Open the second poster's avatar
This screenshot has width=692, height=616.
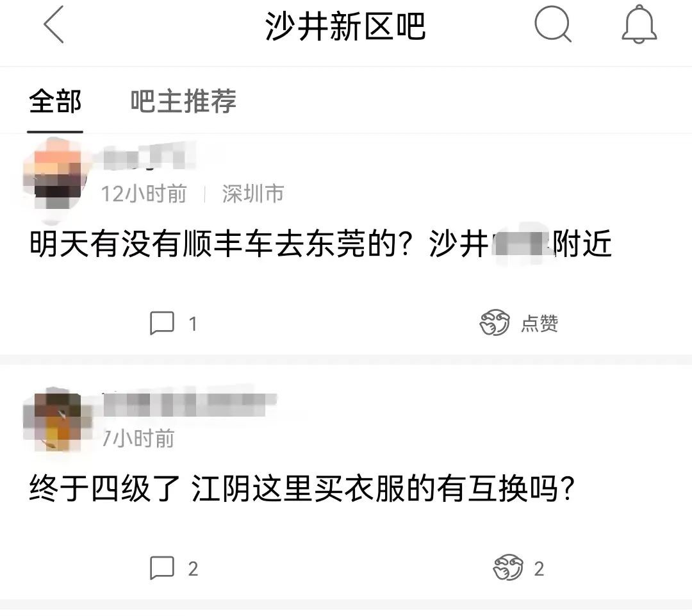pos(58,422)
